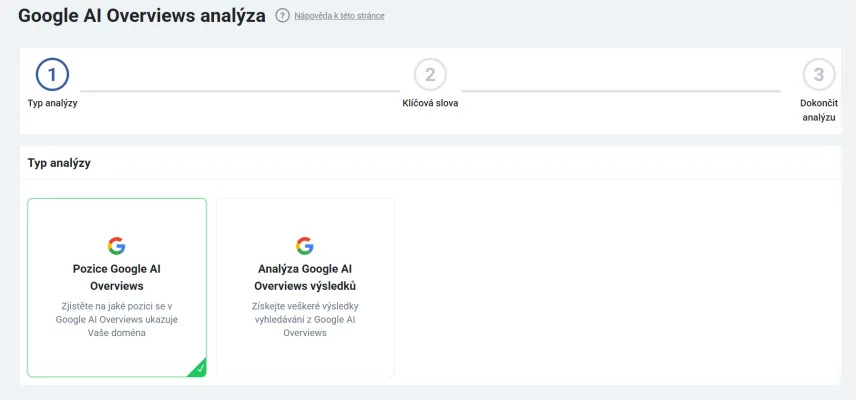Viewport: 856px width, 400px height.
Task: Click progress line between steps 2 and 3
Action: point(620,91)
